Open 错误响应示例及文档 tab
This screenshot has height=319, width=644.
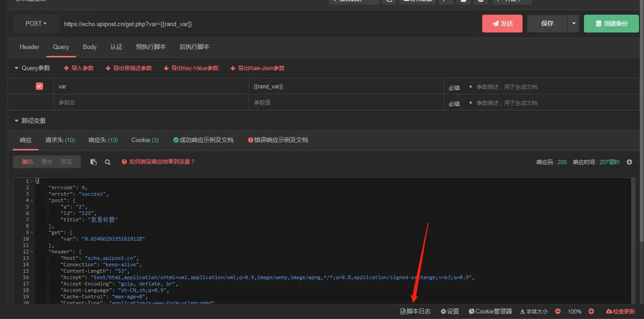278,140
